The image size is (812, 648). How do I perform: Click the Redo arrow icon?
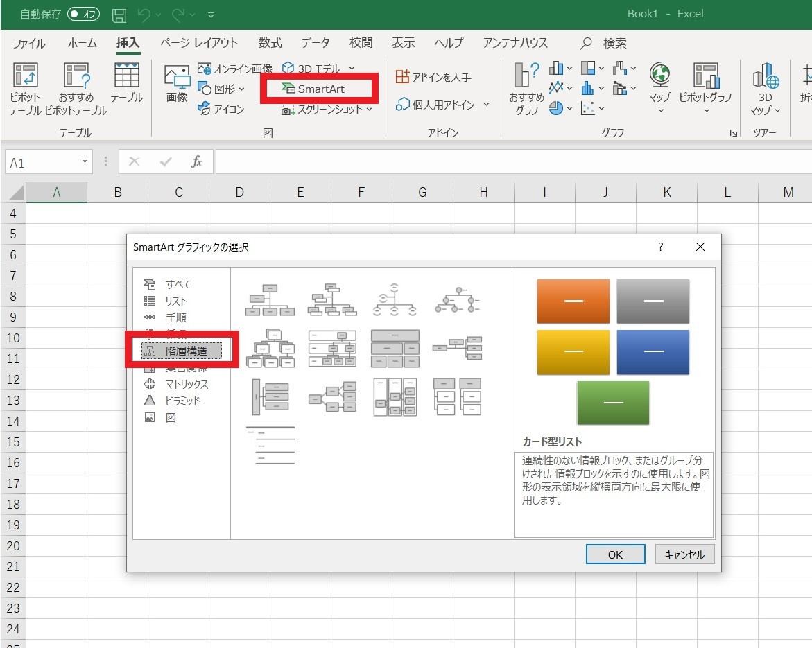point(178,15)
